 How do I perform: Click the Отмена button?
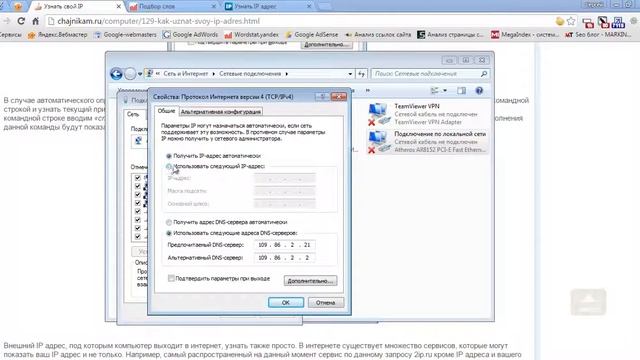point(325,302)
